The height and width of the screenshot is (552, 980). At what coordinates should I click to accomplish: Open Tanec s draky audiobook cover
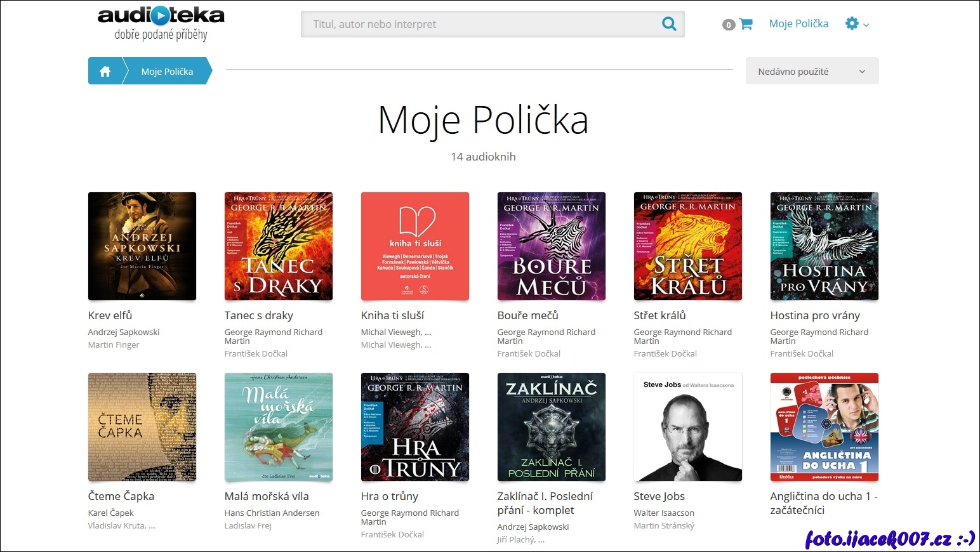279,246
